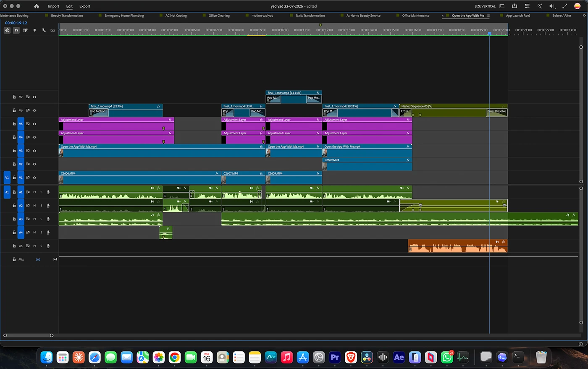Open the workspace layout panel icon
588x369 pixels.
502,6
